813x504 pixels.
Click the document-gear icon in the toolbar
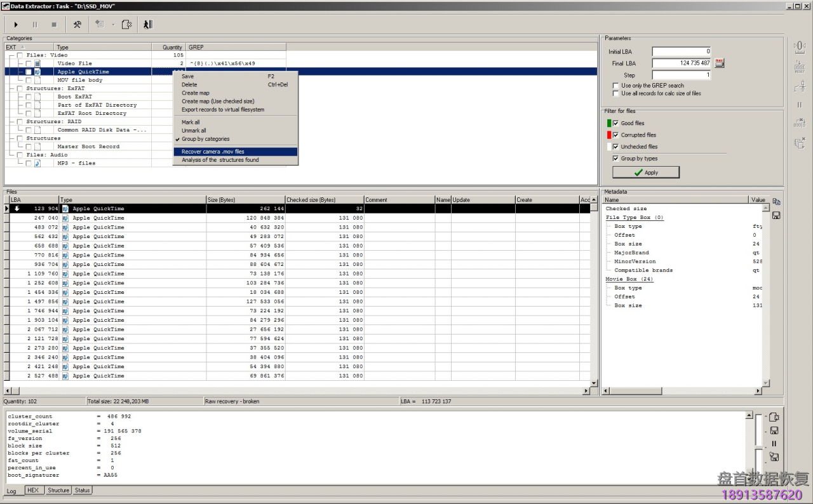pos(126,25)
